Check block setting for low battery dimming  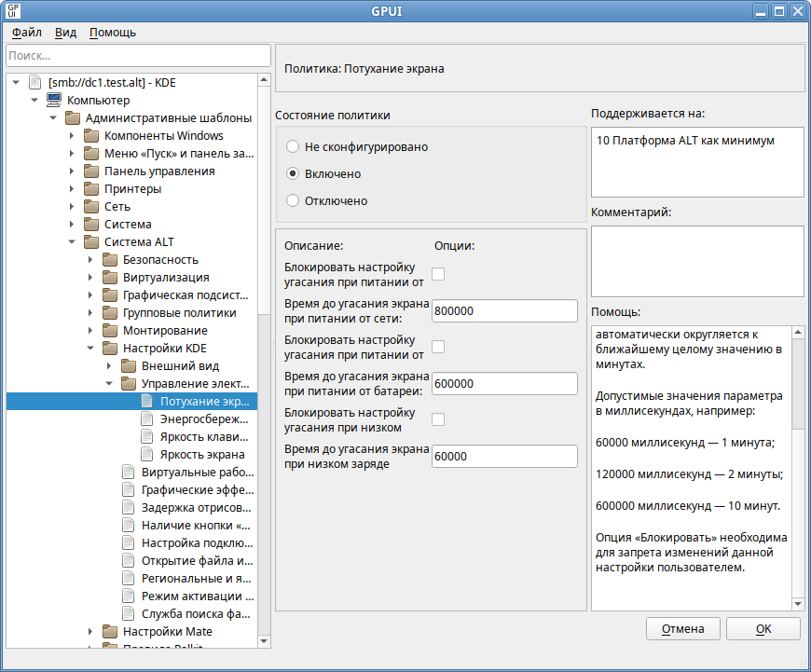pos(438,419)
